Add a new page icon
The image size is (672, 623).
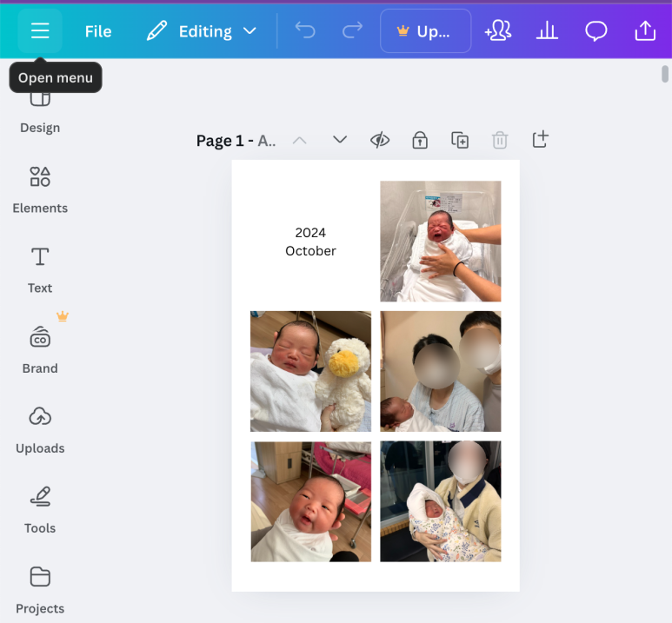coord(540,139)
